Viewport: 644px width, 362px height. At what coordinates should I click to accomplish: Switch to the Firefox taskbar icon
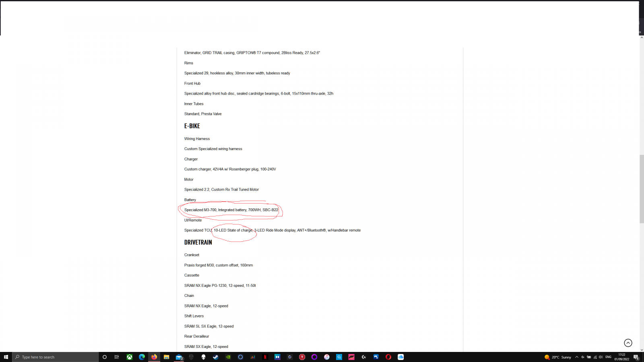pos(154,357)
